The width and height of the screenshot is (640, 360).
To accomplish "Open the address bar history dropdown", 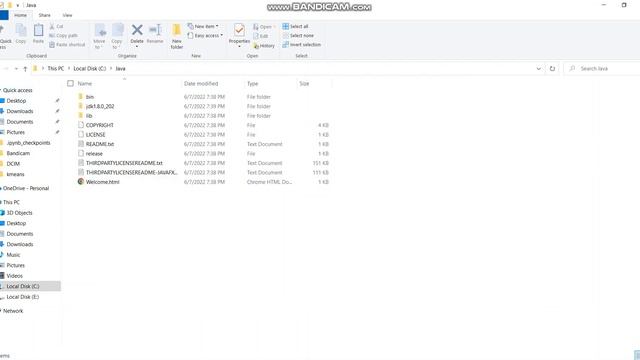I will coord(539,69).
